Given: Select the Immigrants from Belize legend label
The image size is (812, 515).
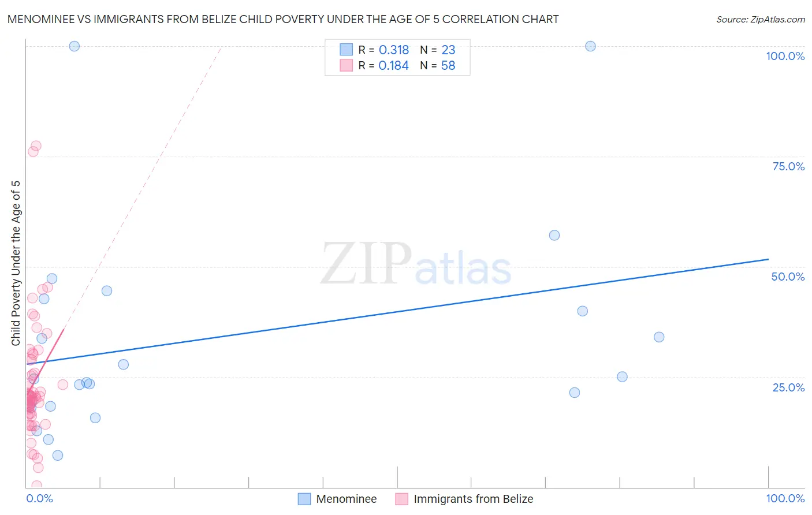Looking at the screenshot, I should (474, 499).
